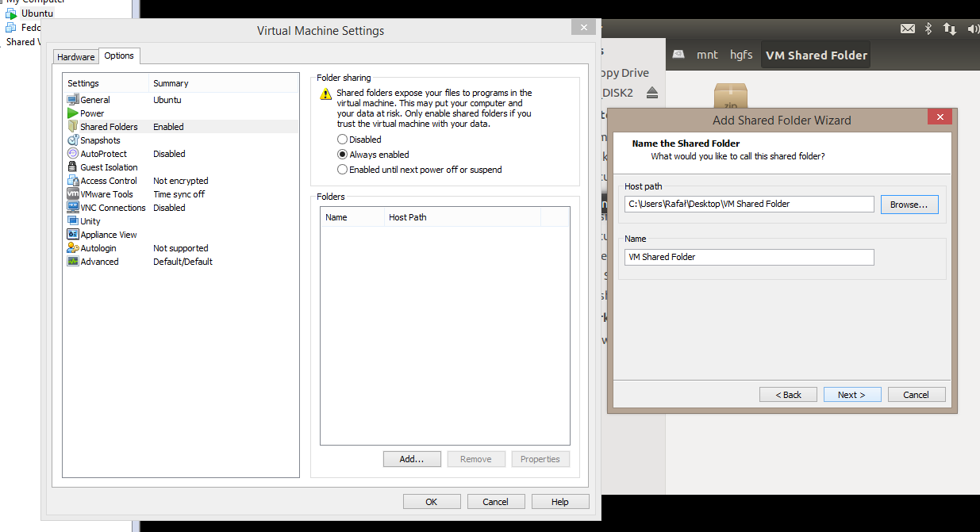Click the AutoProtect settings icon
Image resolution: width=980 pixels, height=532 pixels.
click(x=72, y=154)
